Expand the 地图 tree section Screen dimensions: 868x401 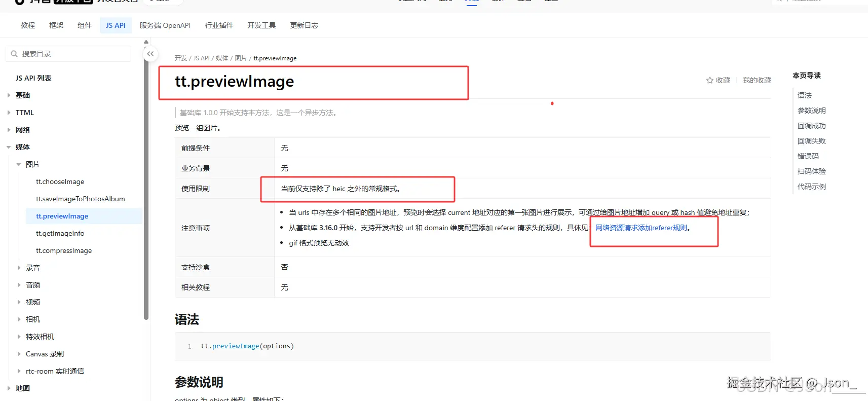9,388
